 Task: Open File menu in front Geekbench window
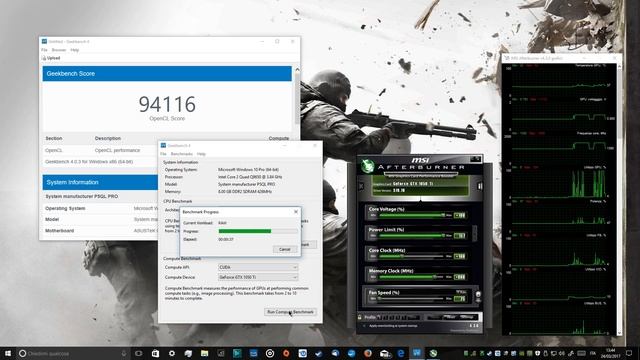[x=163, y=154]
